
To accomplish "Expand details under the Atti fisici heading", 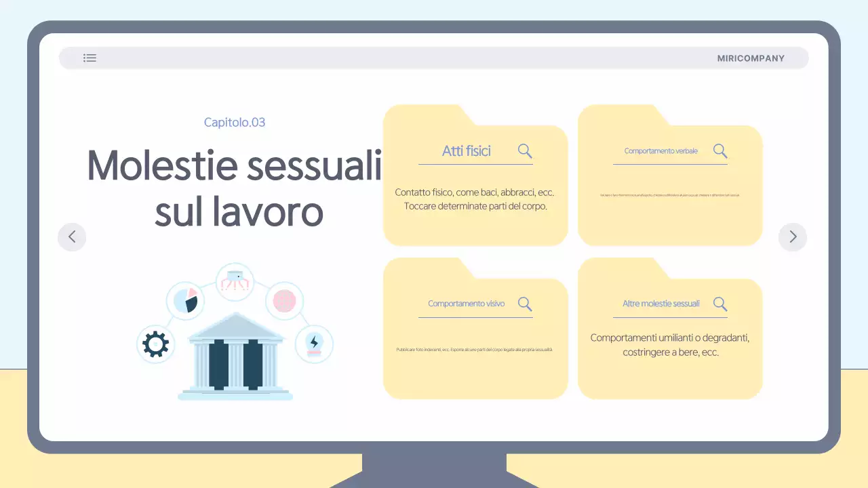I will [x=475, y=199].
